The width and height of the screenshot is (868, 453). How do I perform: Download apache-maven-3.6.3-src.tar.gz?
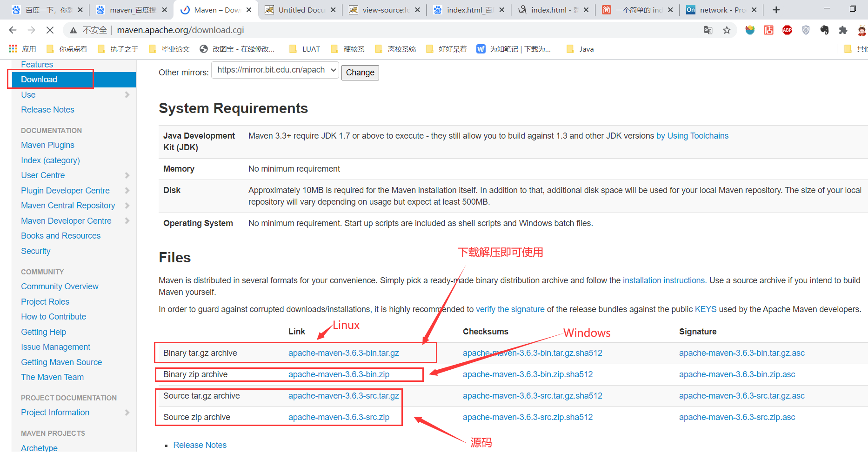344,396
